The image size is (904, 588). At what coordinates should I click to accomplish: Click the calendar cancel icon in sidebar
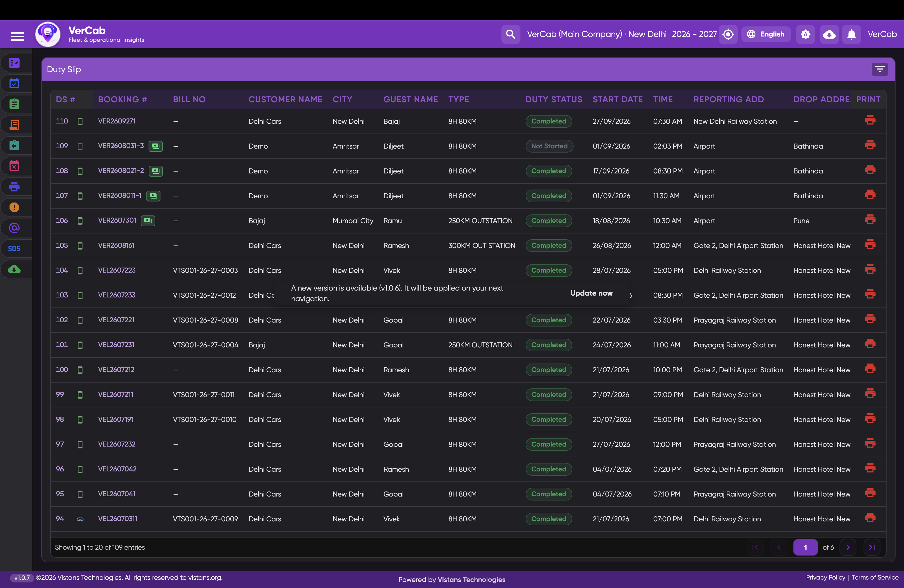click(x=15, y=166)
